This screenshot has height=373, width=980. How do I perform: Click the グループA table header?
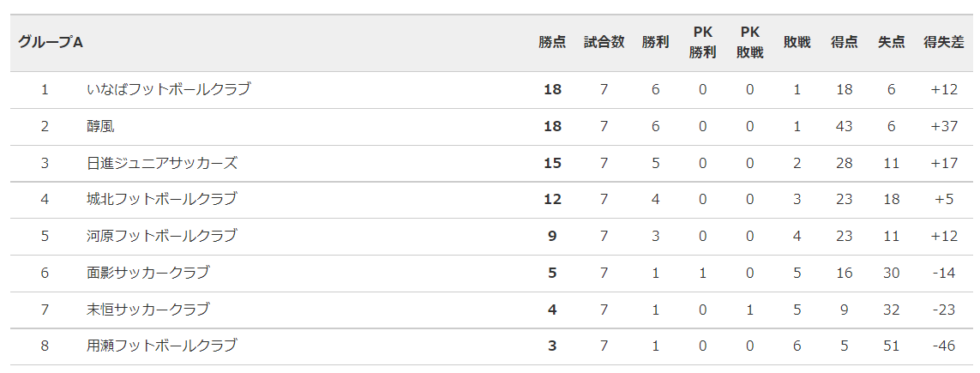point(51,43)
